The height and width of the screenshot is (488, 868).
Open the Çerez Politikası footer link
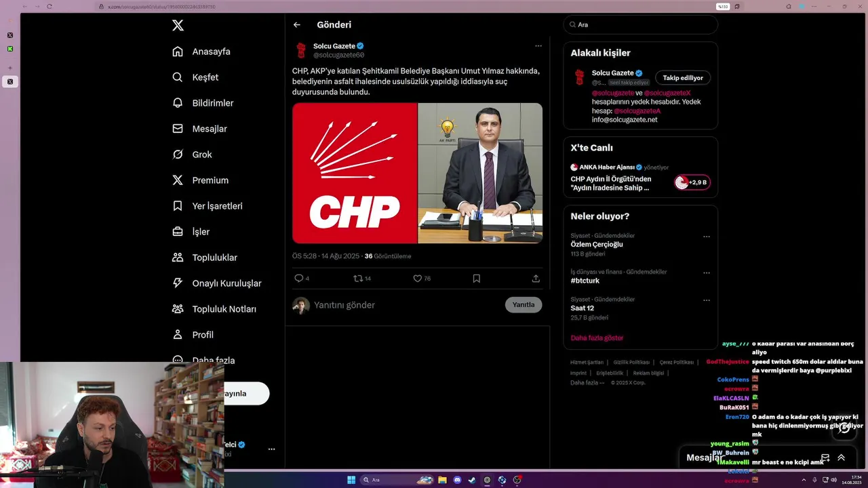[x=676, y=363]
